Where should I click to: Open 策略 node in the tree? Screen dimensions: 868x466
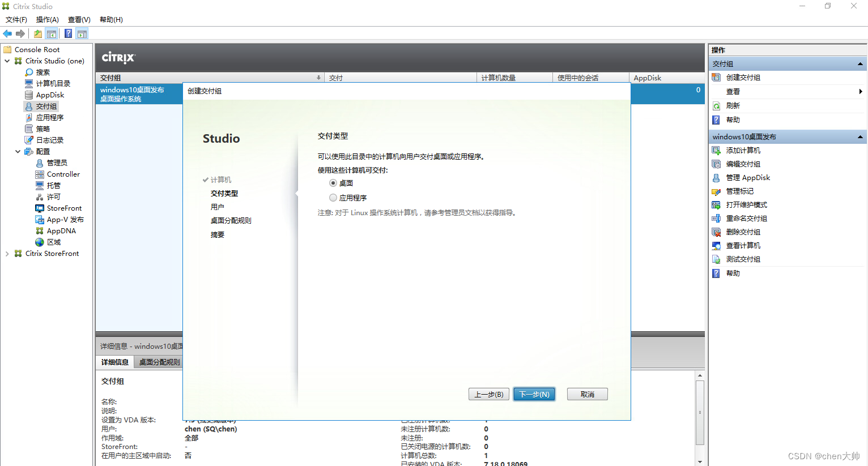point(43,129)
